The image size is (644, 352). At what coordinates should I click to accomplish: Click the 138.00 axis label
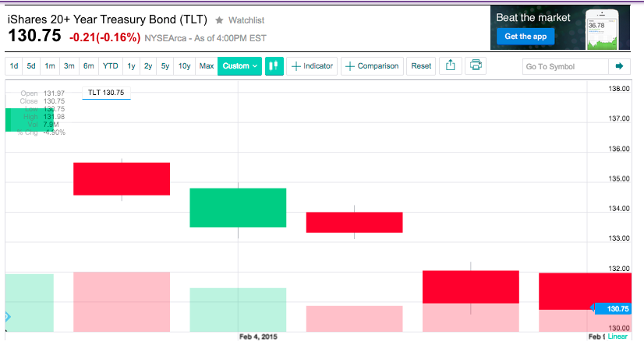tap(619, 89)
